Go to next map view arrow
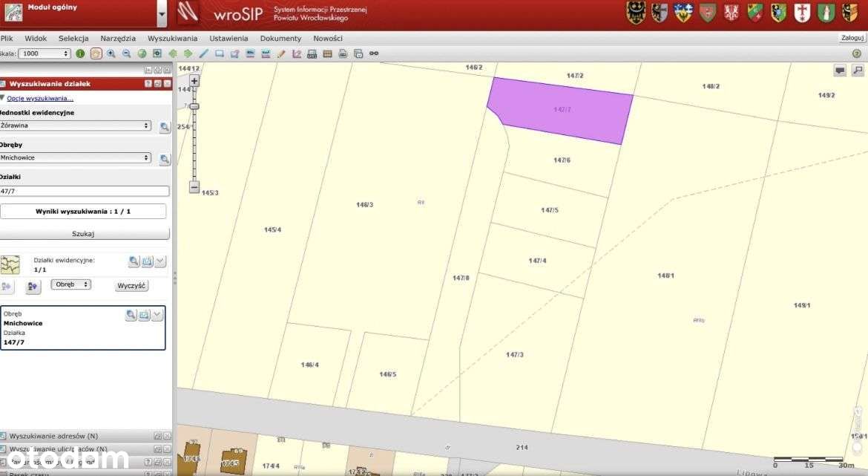Image resolution: width=868 pixels, height=476 pixels. click(x=188, y=53)
